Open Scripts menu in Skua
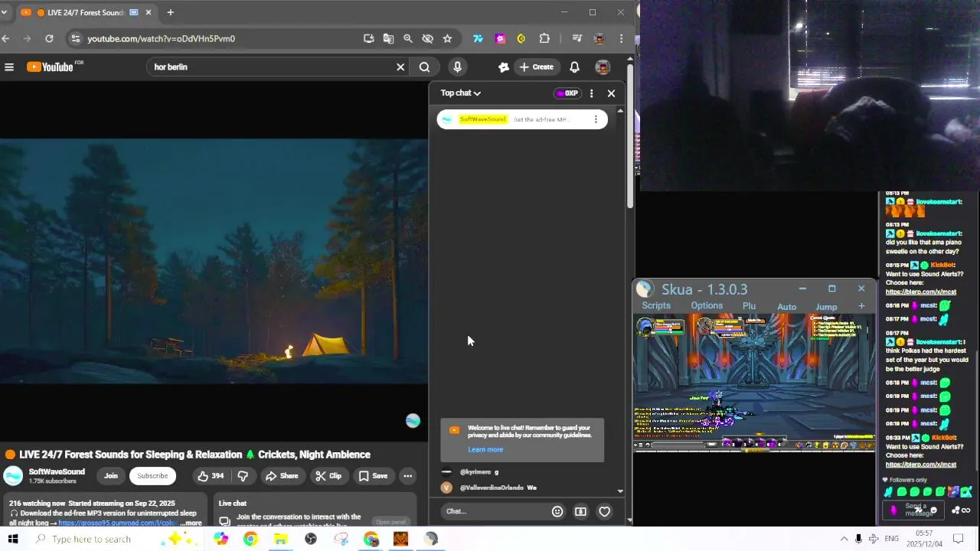Image resolution: width=980 pixels, height=551 pixels. click(656, 306)
